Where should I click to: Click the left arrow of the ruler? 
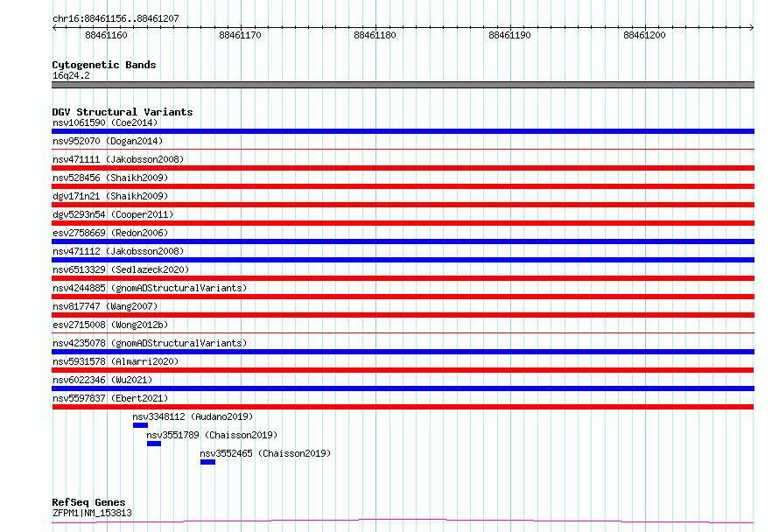pyautogui.click(x=54, y=27)
